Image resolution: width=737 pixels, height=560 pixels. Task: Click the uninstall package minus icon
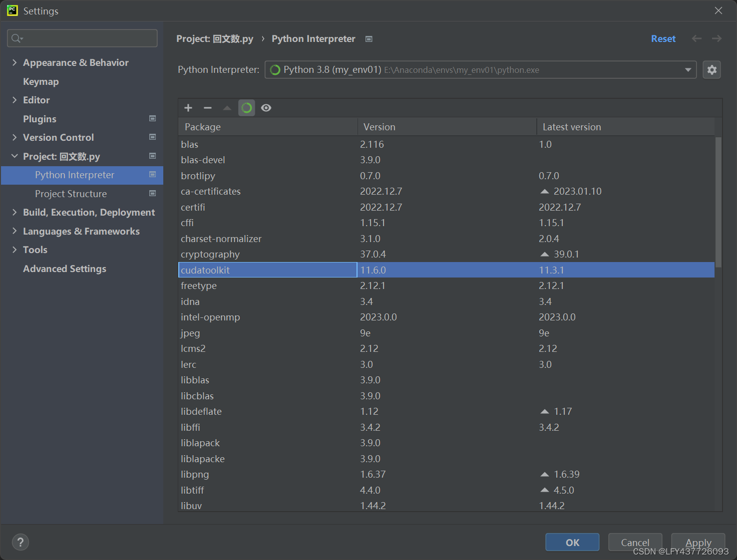(208, 108)
